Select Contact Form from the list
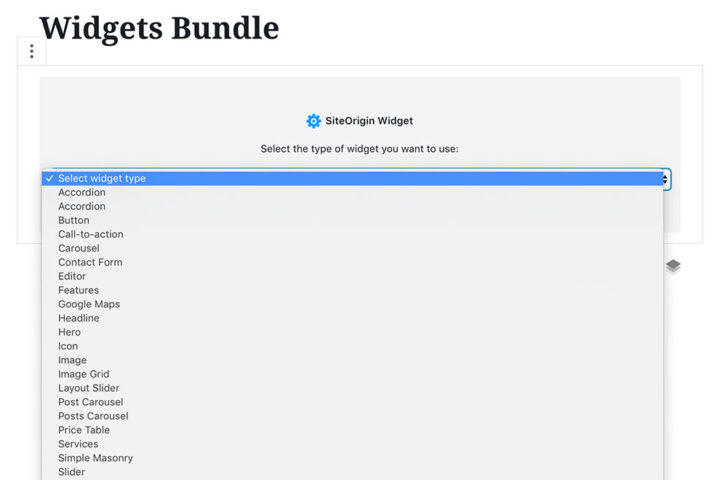720x480 pixels. [x=90, y=262]
